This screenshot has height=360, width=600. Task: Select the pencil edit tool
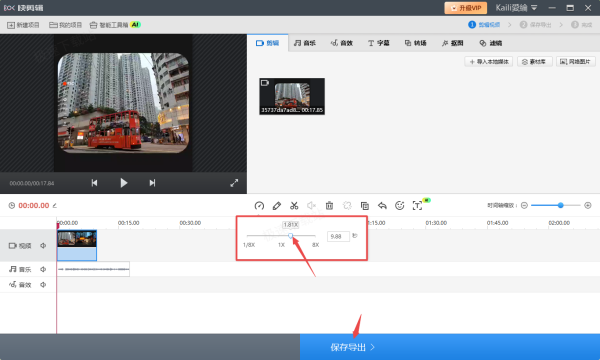(x=277, y=206)
